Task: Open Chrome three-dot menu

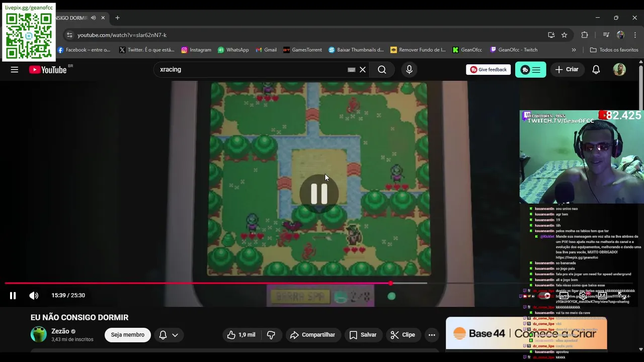Action: click(x=634, y=35)
